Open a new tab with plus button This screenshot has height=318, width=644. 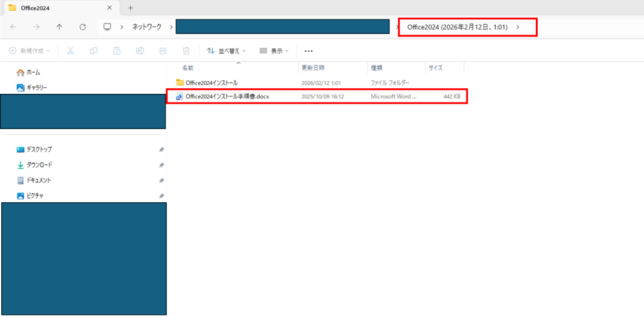point(131,8)
